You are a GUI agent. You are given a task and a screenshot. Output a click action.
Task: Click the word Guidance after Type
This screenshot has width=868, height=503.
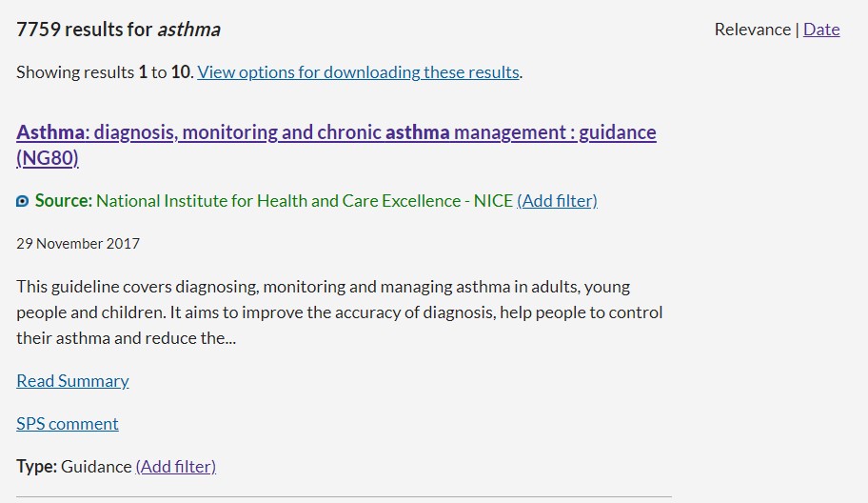pyautogui.click(x=96, y=467)
